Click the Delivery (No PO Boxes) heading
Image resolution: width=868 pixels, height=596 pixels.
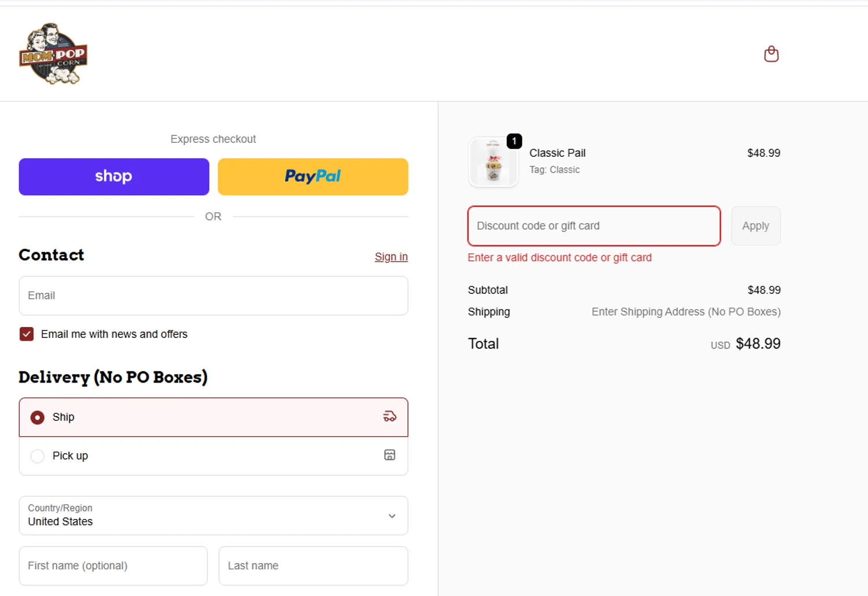coord(113,377)
